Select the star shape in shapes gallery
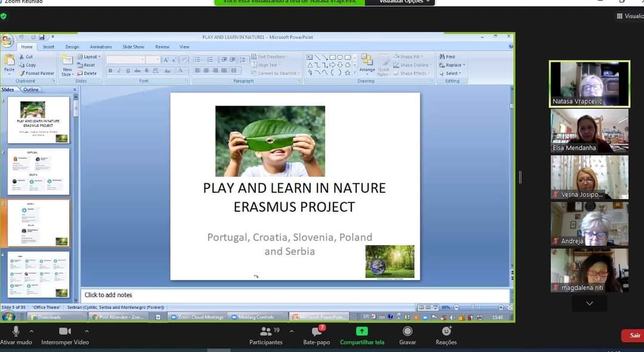644x352 pixels. (x=348, y=73)
